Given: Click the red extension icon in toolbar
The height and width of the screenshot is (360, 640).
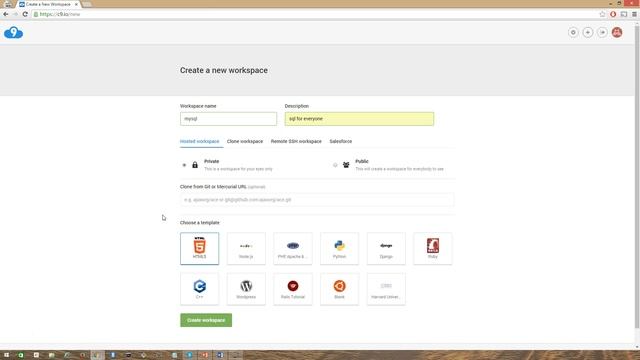Looking at the screenshot, I should point(613,14).
